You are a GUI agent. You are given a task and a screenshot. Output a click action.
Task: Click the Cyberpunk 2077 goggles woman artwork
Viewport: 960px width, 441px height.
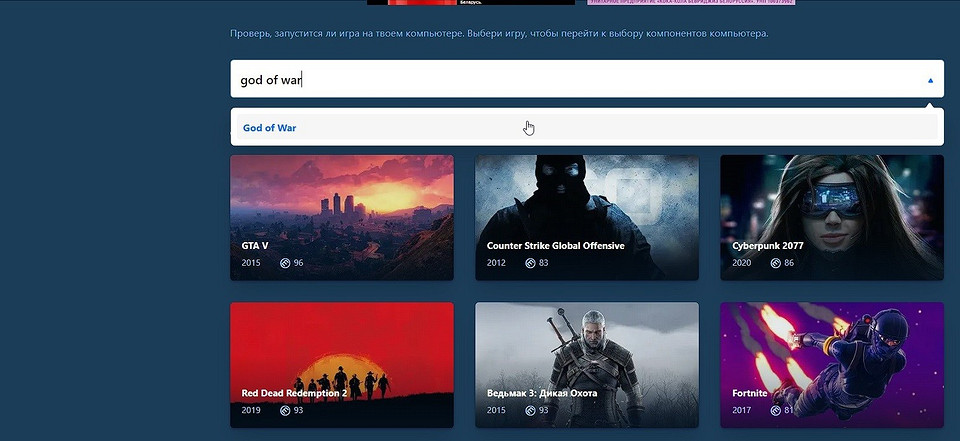pyautogui.click(x=830, y=200)
